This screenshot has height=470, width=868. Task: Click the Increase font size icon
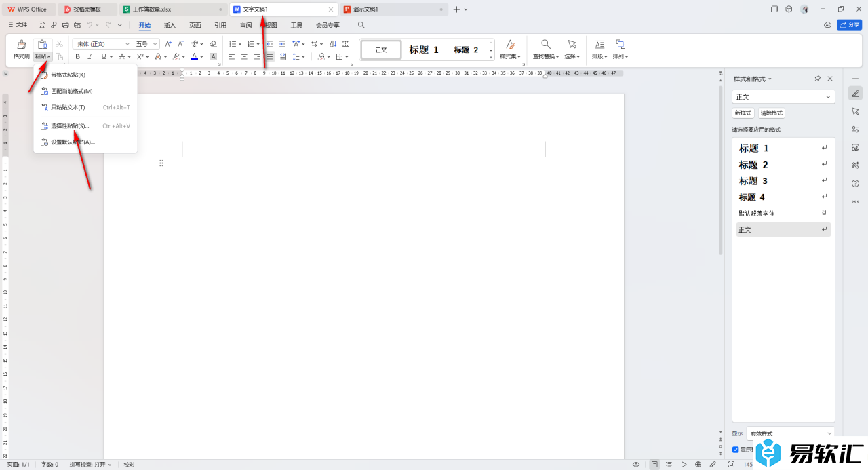pyautogui.click(x=169, y=43)
